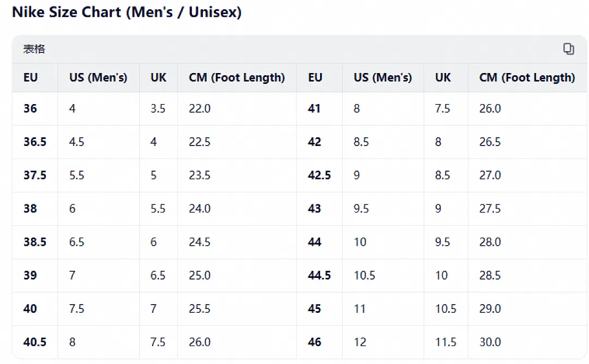Select the EU size 36.5 cell
This screenshot has width=589, height=364.
[35, 142]
